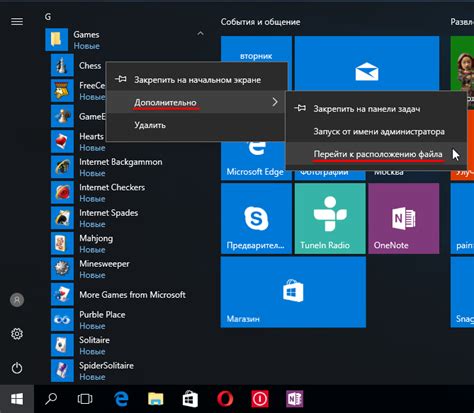Click the Opera icon on the taskbar

tap(225, 399)
